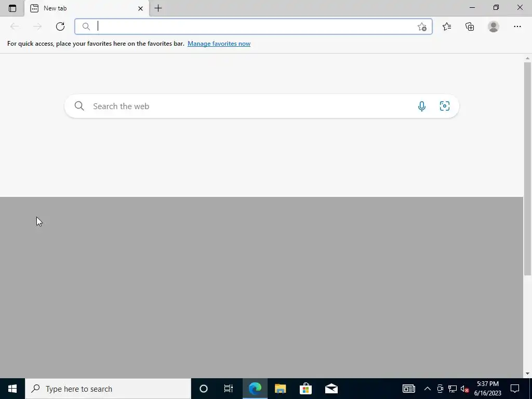532x399 pixels.
Task: Show hidden system tray icons
Action: click(x=428, y=389)
